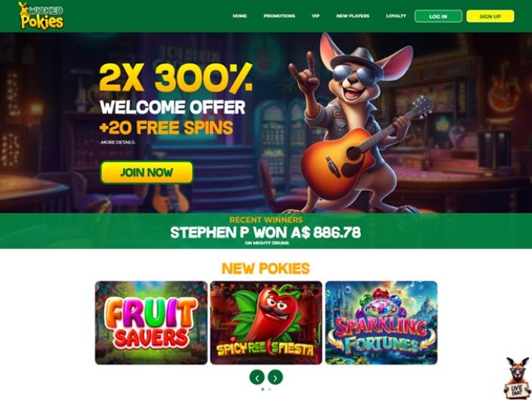Open the kangaroo Live Chat icon
Image resolution: width=532 pixels, height=400 pixels.
click(x=518, y=377)
